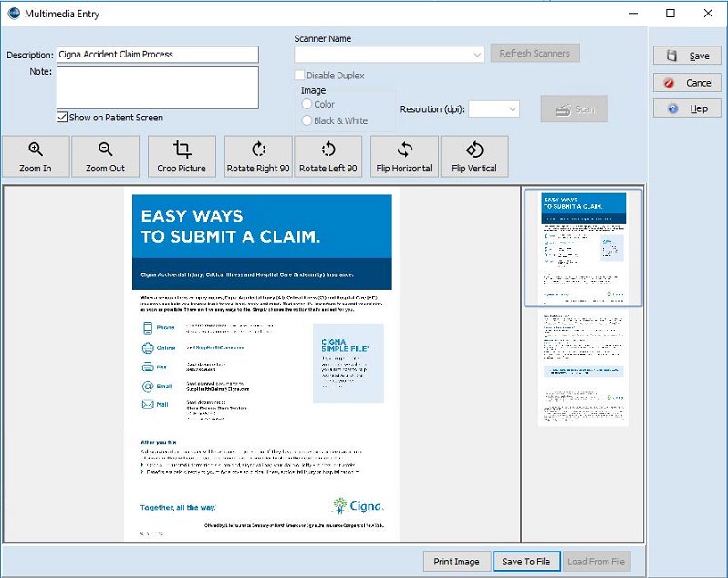Uncheck Show on Patient Screen
Image resolution: width=728 pixels, height=578 pixels.
coord(62,118)
